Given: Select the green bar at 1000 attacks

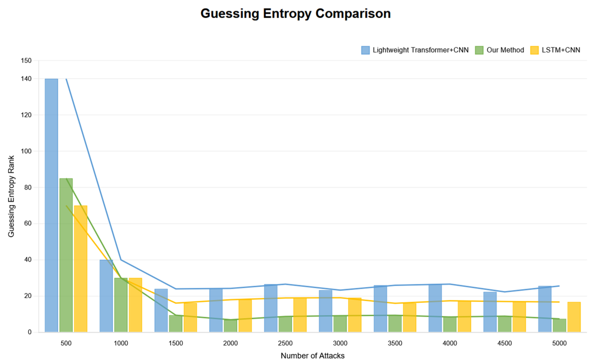Looking at the screenshot, I should pos(121,305).
